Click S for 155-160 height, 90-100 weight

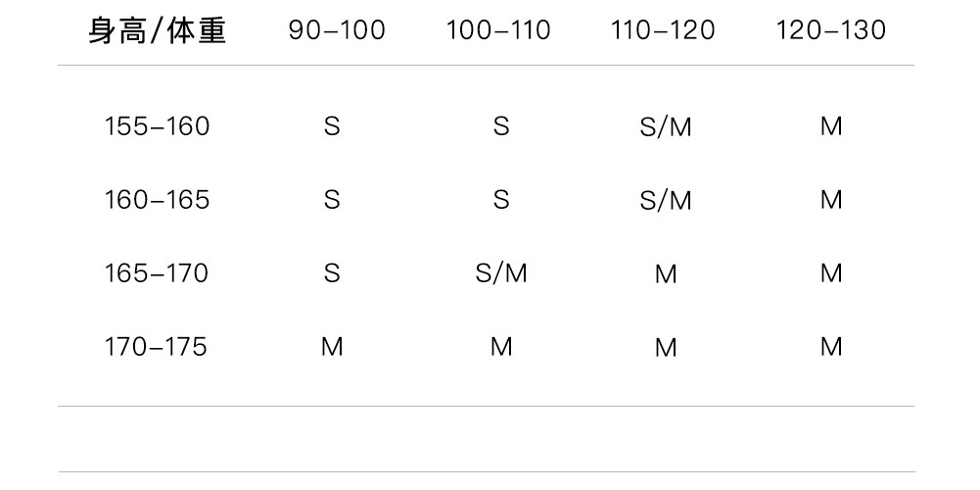(332, 127)
